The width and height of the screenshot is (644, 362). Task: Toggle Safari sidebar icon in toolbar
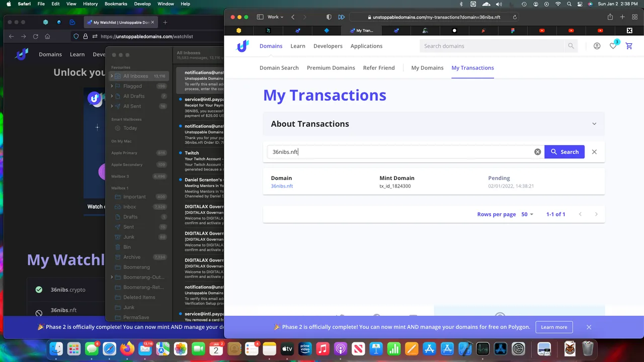(260, 17)
